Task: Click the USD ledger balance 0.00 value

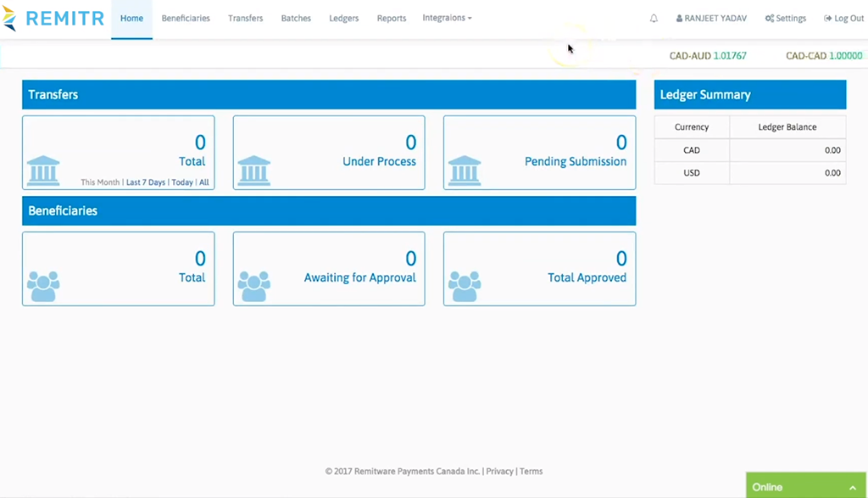Action: click(832, 173)
